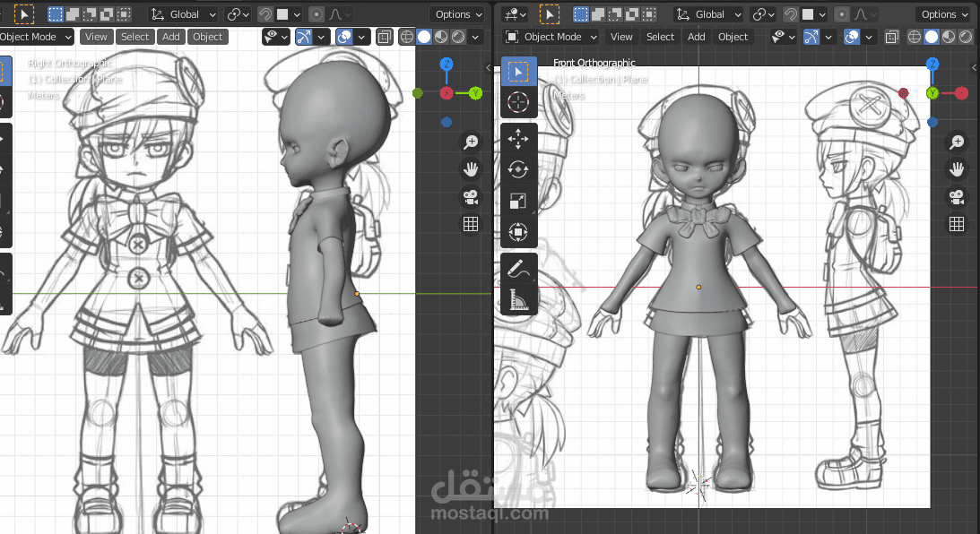980x534 pixels.
Task: Open the pivot point dropdown in right header
Action: 764,13
